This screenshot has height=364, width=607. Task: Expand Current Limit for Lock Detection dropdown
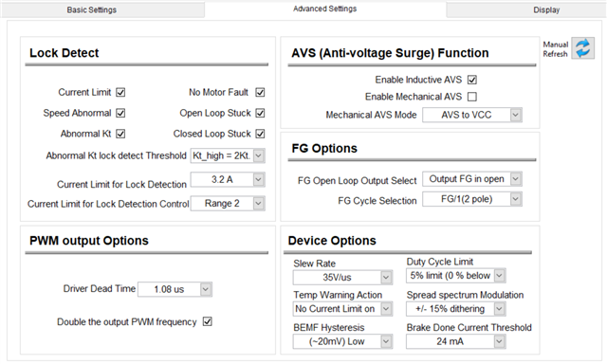point(228,179)
